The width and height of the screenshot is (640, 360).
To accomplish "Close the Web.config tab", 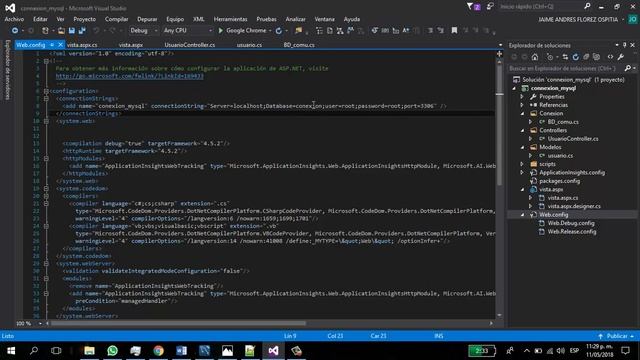I will click(60, 45).
